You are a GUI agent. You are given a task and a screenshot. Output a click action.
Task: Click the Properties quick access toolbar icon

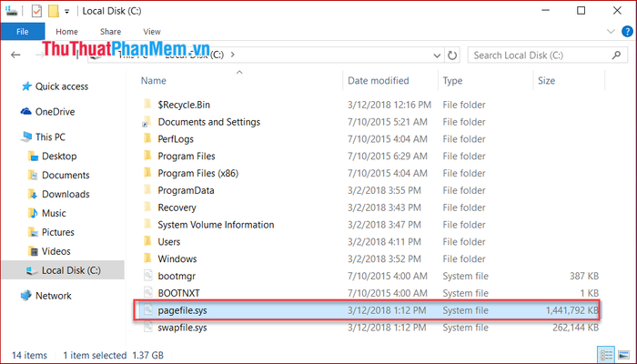coord(36,11)
